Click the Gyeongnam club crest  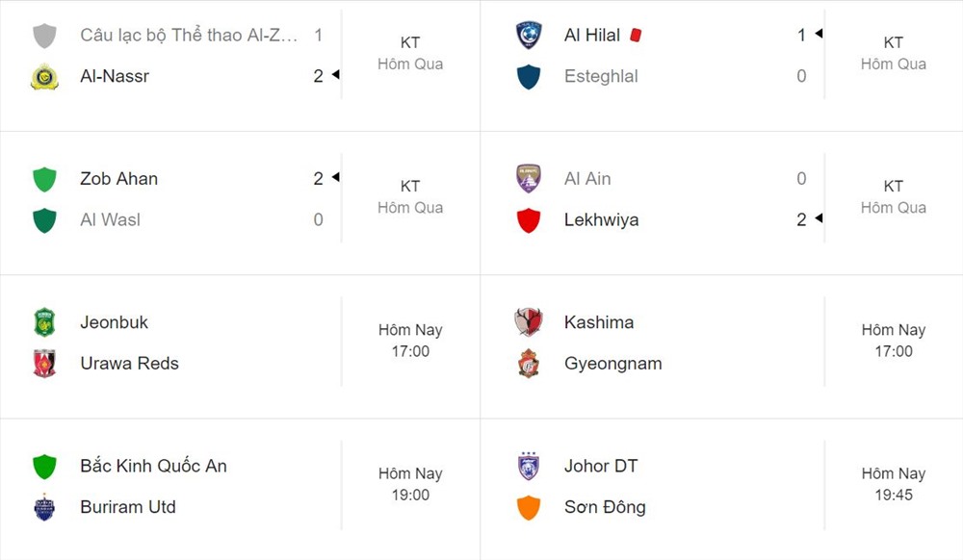[528, 363]
